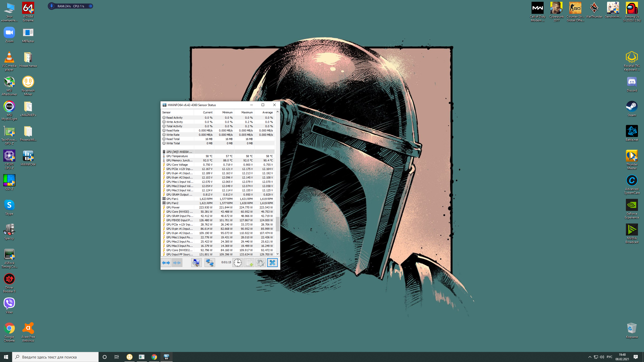Start logging with the sheet-plus icon

pos(249,263)
